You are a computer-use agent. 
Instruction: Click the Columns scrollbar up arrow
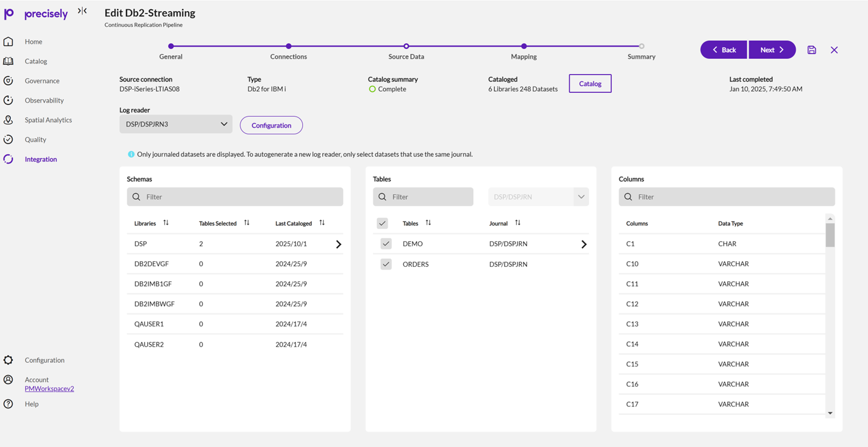[830, 218]
